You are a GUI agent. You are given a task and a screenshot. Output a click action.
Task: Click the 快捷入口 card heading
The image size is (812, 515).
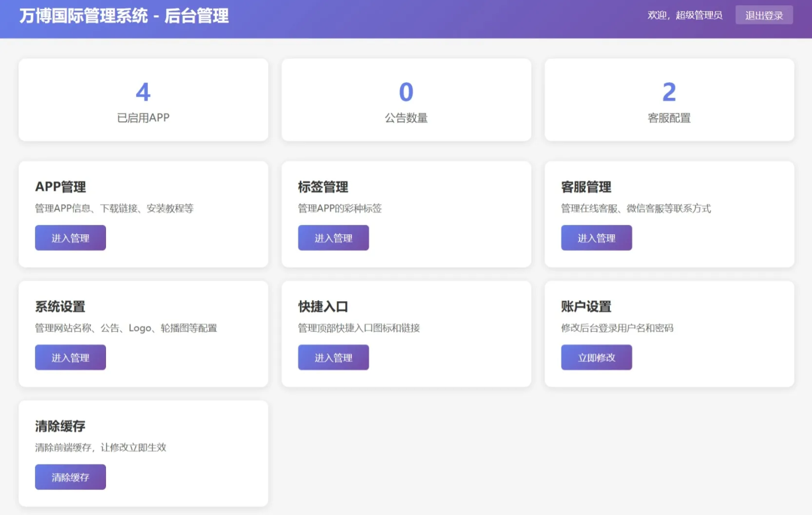(323, 306)
